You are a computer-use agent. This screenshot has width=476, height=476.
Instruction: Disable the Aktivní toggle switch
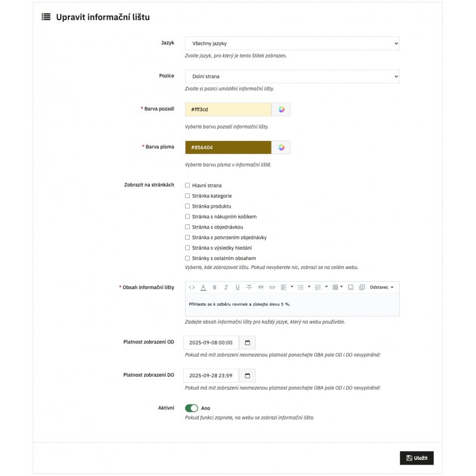[192, 408]
